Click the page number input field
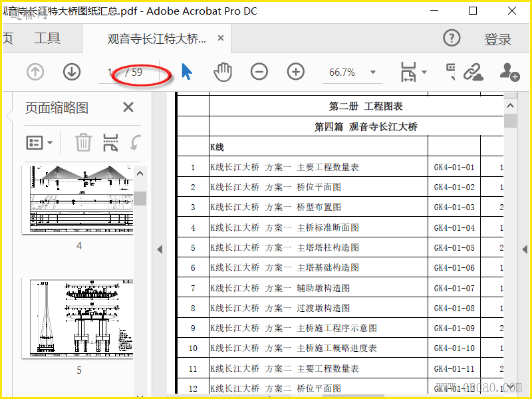The image size is (532, 399). pos(110,72)
